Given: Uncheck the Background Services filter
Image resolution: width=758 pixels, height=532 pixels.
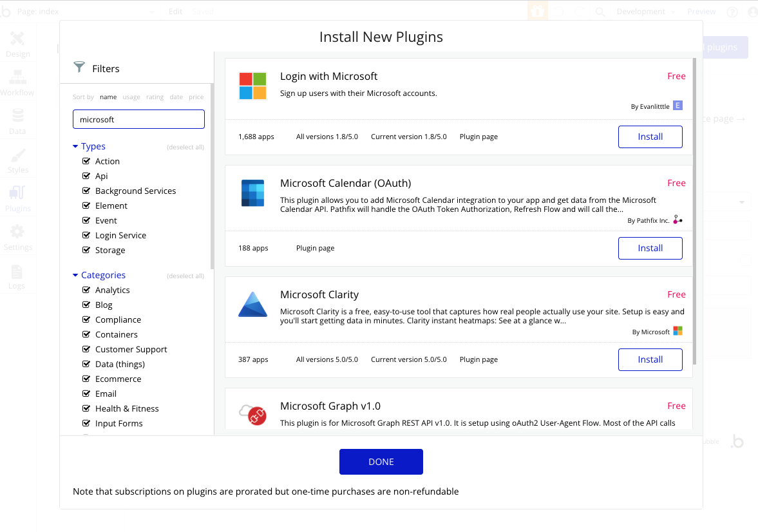Looking at the screenshot, I should click(86, 191).
